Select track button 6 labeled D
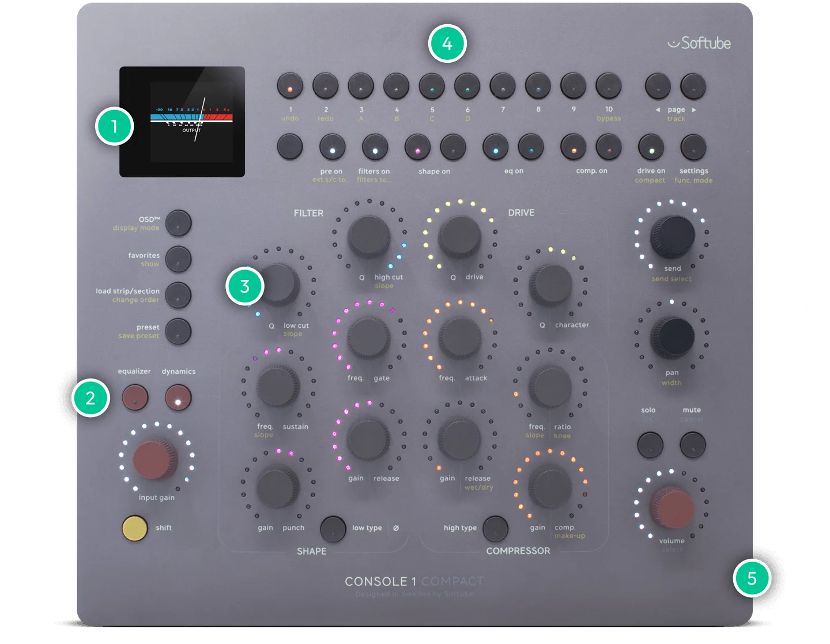The height and width of the screenshot is (644, 830). (x=467, y=86)
